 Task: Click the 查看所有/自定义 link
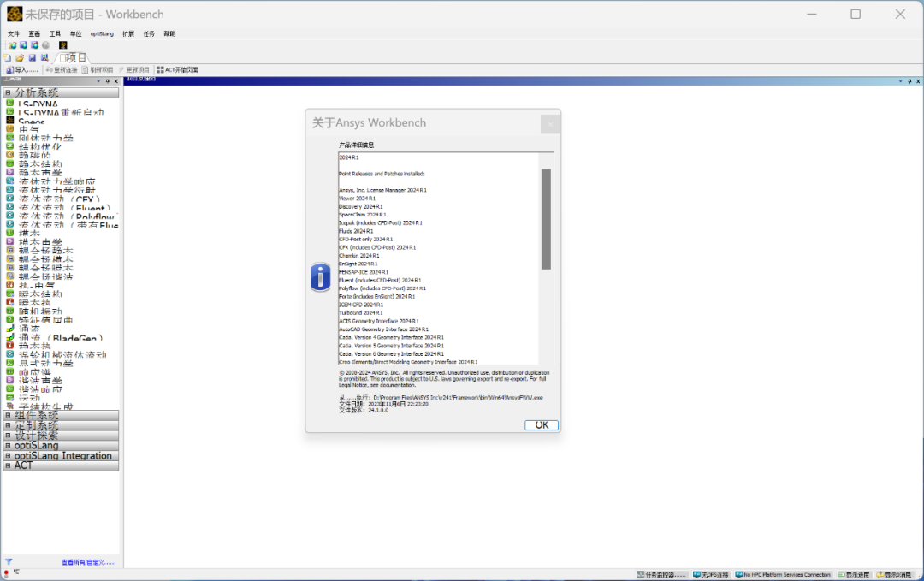88,562
